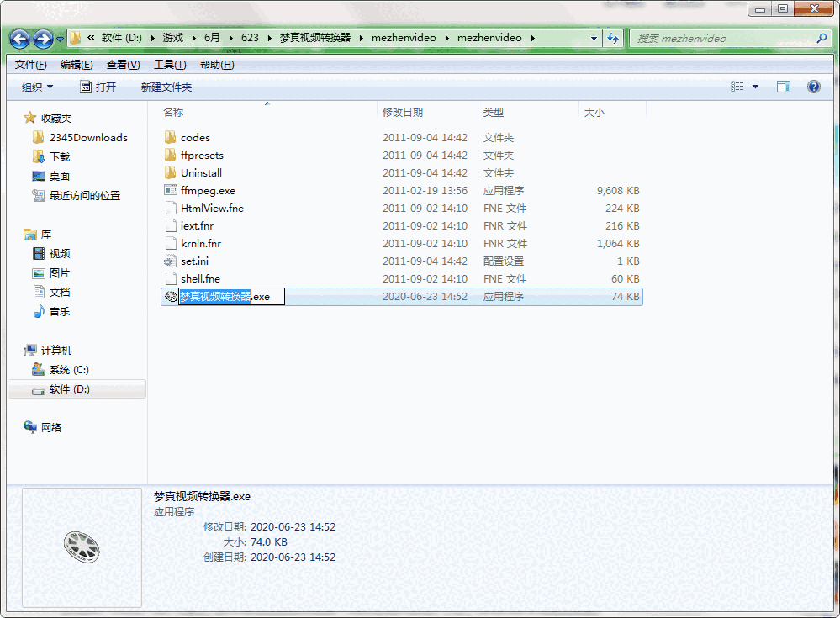This screenshot has width=840, height=618.
Task: Open the 文件(F) menu
Action: pyautogui.click(x=30, y=65)
